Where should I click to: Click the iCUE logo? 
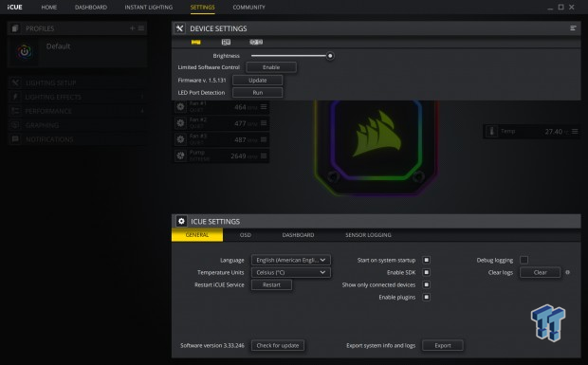tap(14, 8)
